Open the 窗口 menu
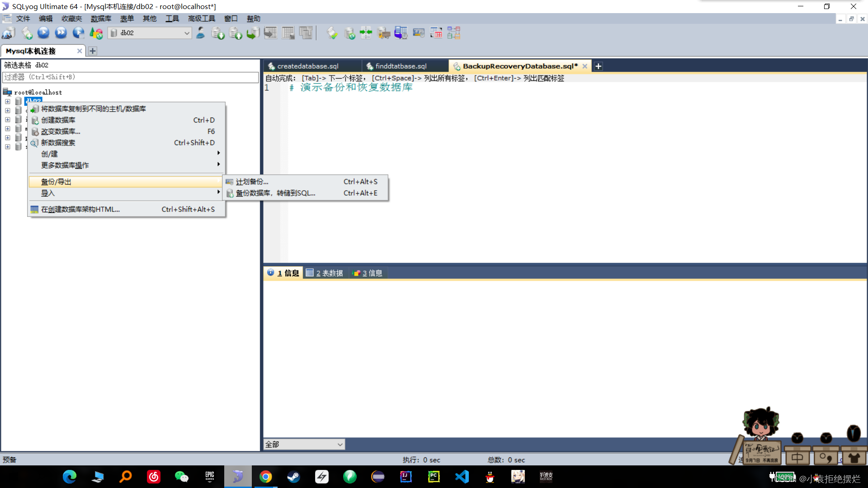The width and height of the screenshot is (868, 488). (x=231, y=19)
